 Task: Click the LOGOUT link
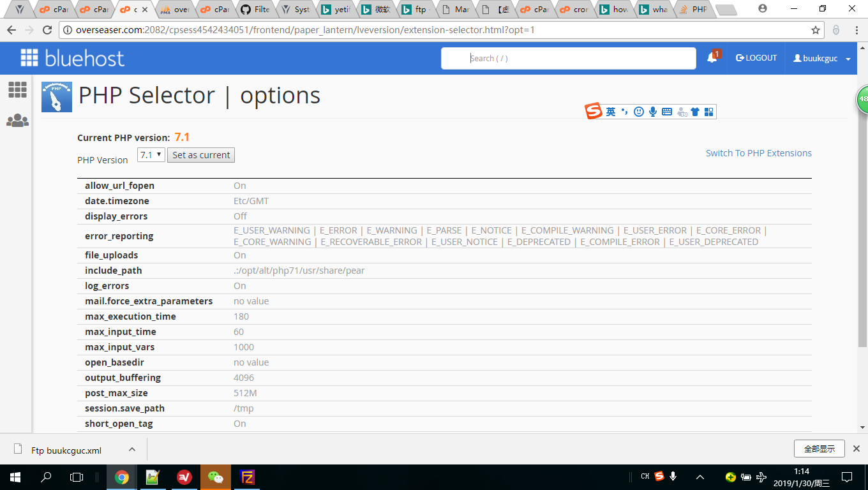tap(756, 58)
